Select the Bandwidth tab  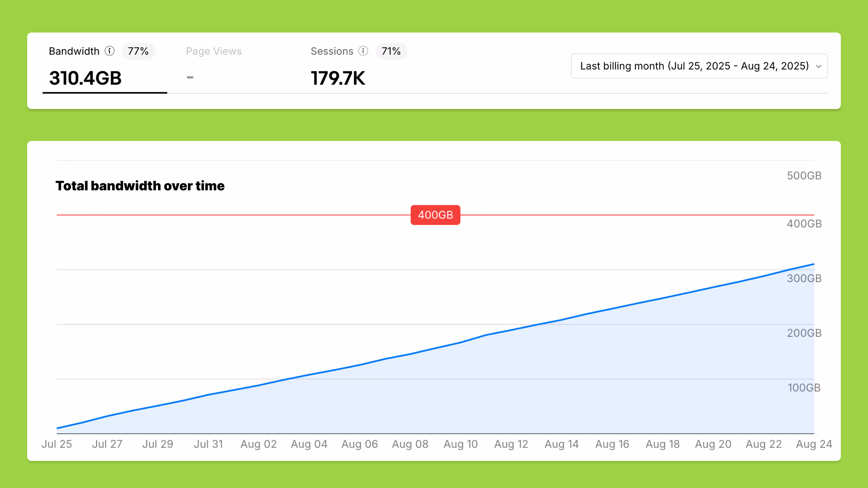point(74,51)
